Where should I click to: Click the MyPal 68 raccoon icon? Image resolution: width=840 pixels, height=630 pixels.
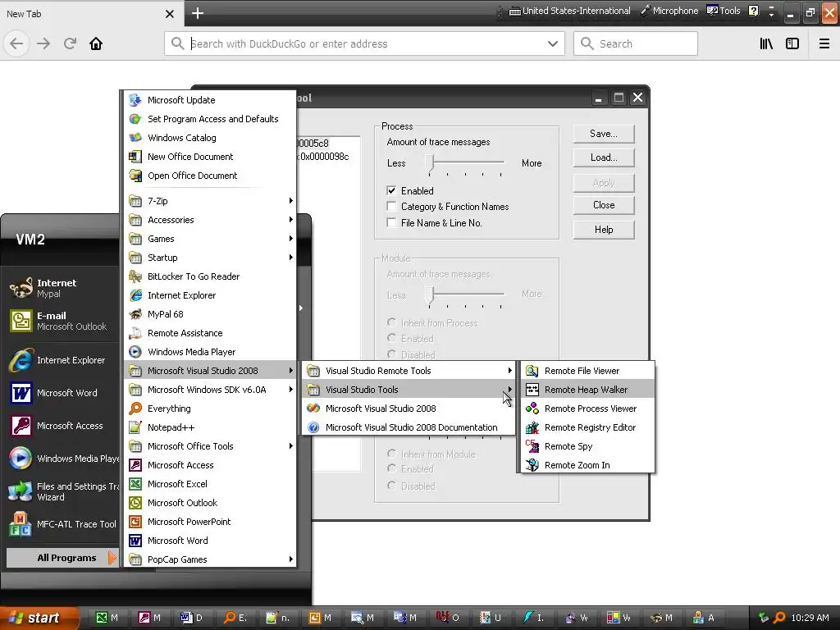135,314
